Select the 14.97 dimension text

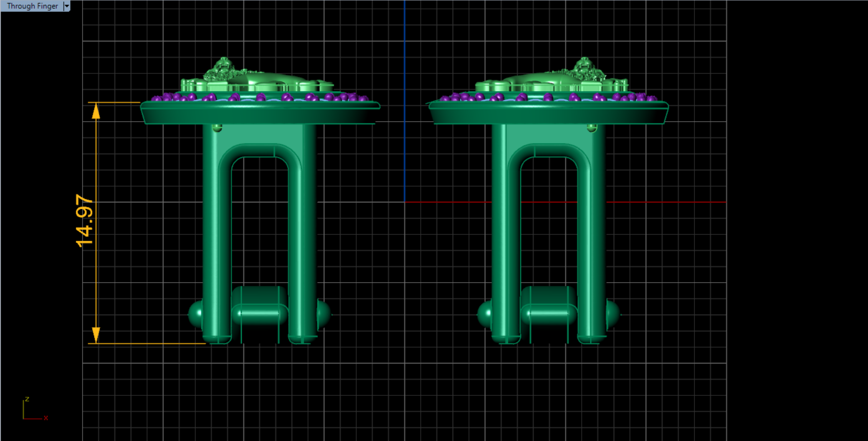(x=84, y=220)
